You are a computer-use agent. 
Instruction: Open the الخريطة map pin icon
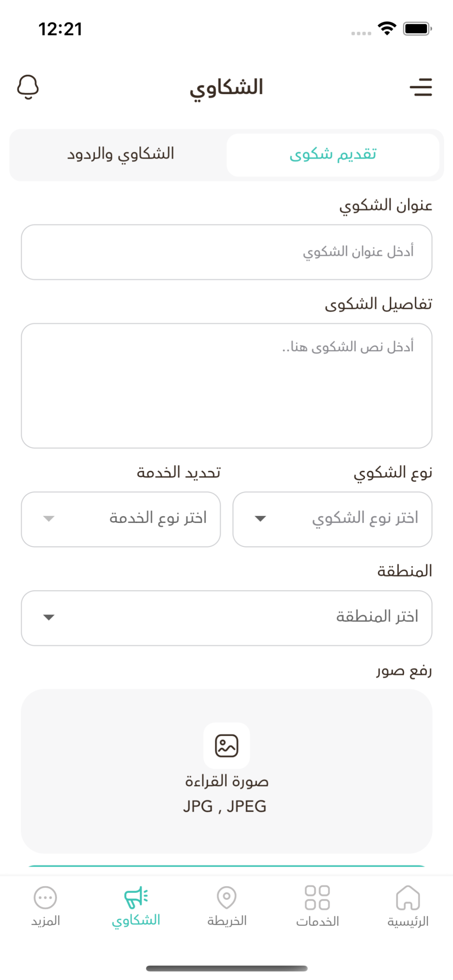tap(226, 897)
